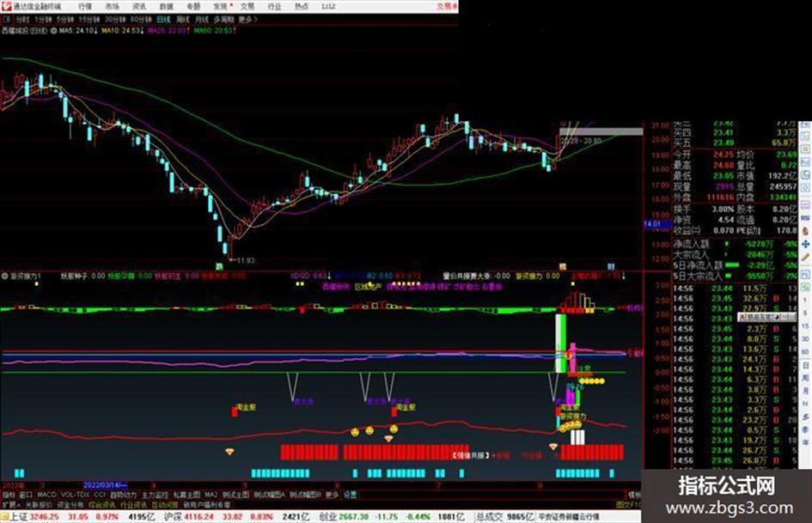Image resolution: width=812 pixels, height=523 pixels.
Task: Open the 互动问答 tab
Action: (x=165, y=504)
